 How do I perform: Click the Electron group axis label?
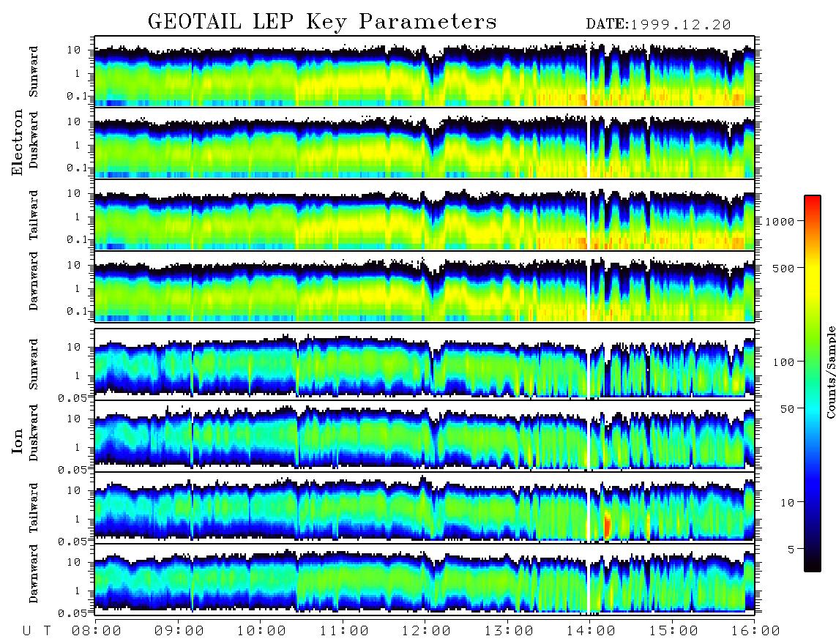tap(18, 143)
